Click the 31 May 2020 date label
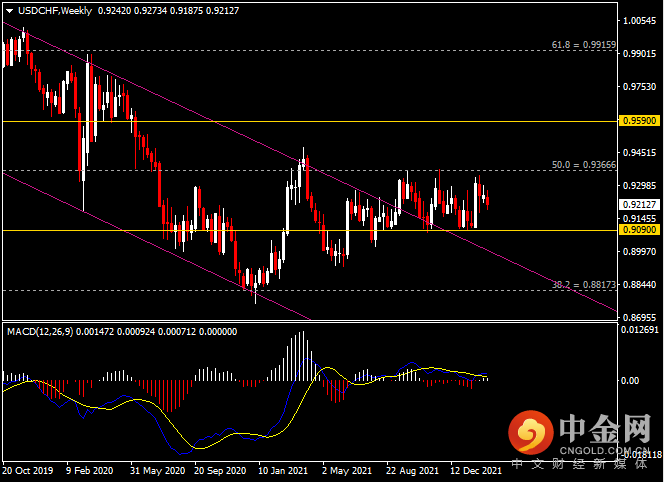 coord(158,471)
